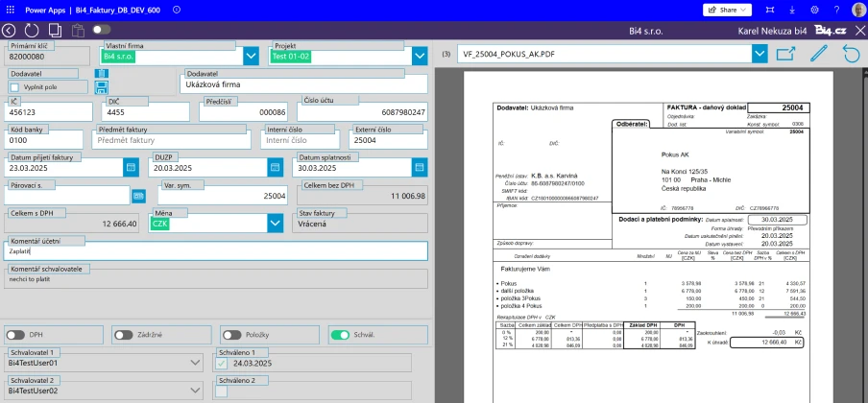Open the Projekt dropdown list

coord(419,57)
